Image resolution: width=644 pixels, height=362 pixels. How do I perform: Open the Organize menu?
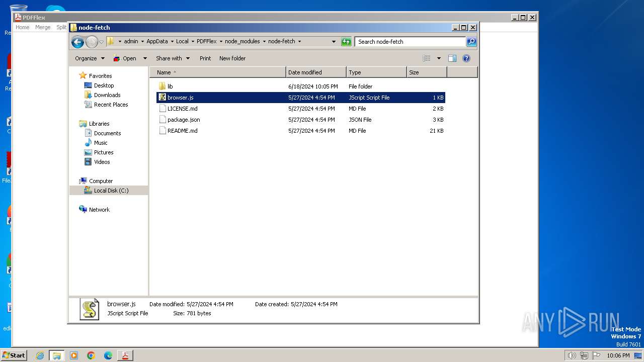coord(90,58)
